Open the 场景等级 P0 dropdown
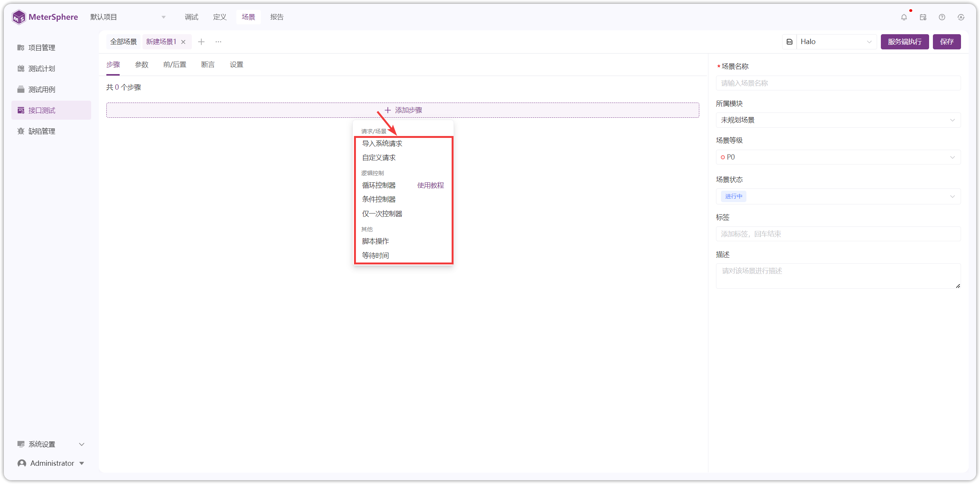The image size is (980, 484). point(838,157)
